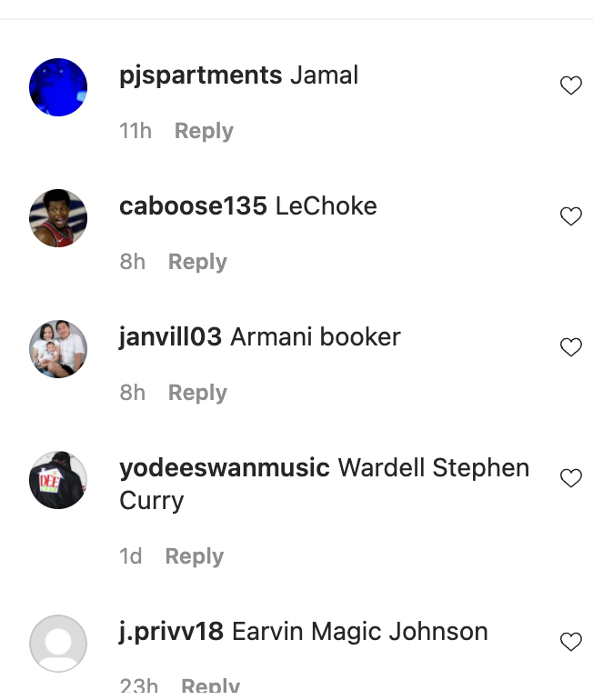This screenshot has height=700, width=593.
Task: Open j.privv18 default avatar
Action: point(58,644)
